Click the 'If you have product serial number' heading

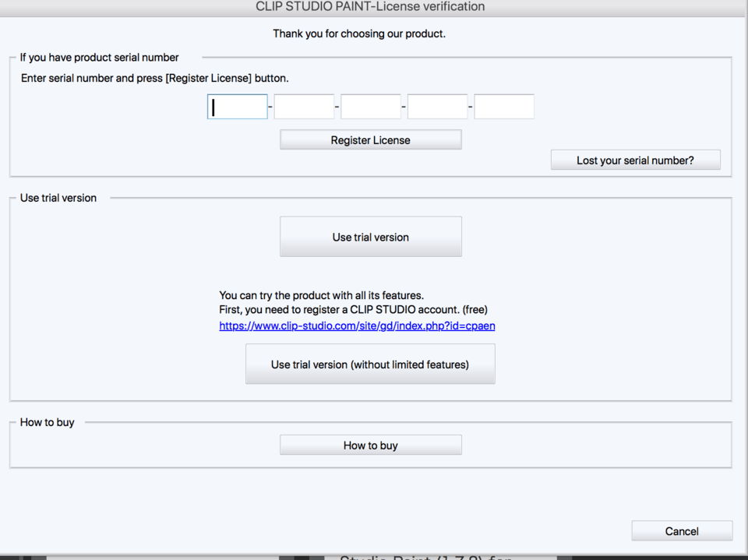(x=99, y=58)
